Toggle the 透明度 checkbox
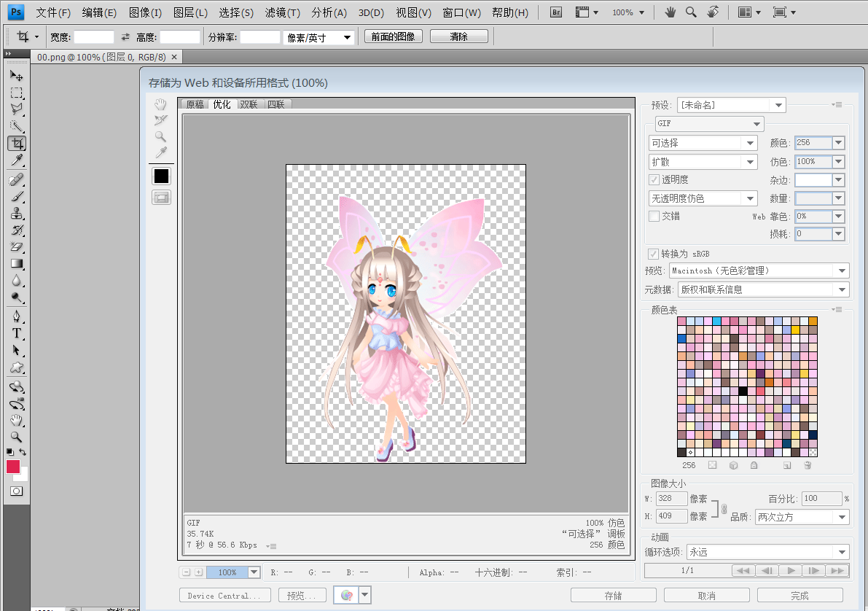This screenshot has height=611, width=868. (x=654, y=179)
